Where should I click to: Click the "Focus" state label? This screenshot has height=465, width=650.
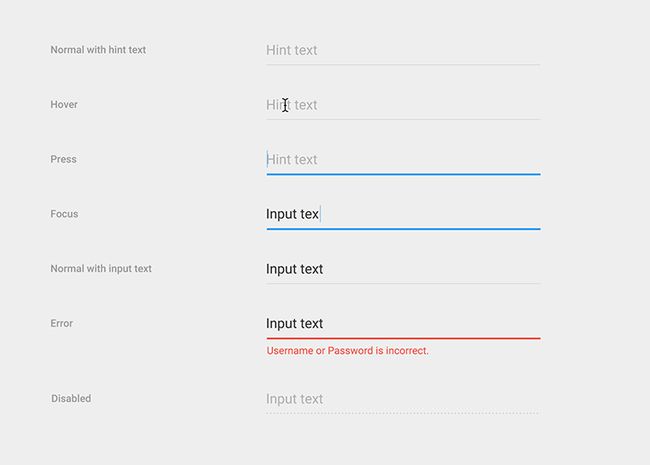click(x=64, y=214)
